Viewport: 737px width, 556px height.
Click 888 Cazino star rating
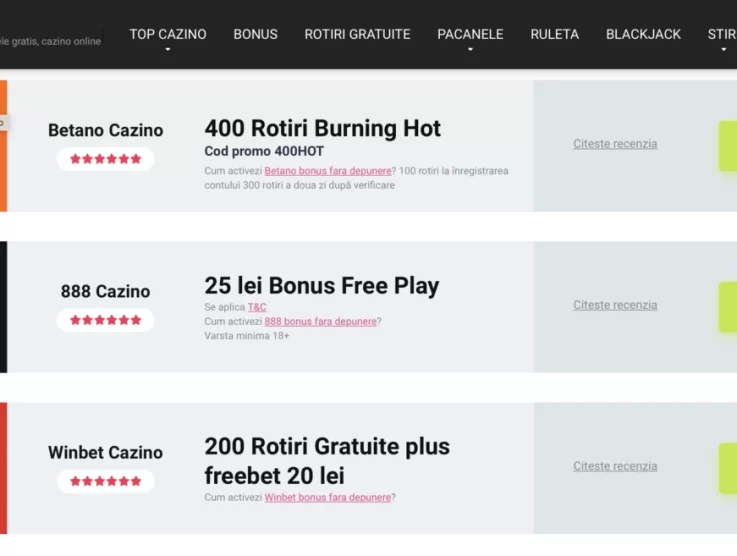[x=106, y=320]
